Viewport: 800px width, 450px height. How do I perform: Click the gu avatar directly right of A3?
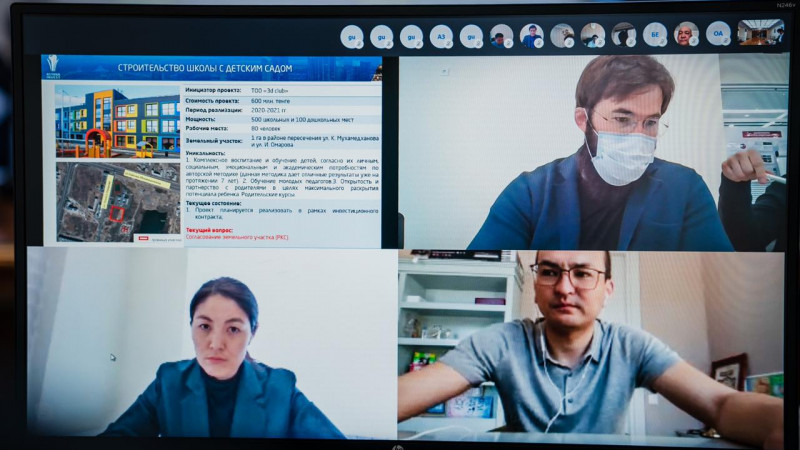coord(472,36)
